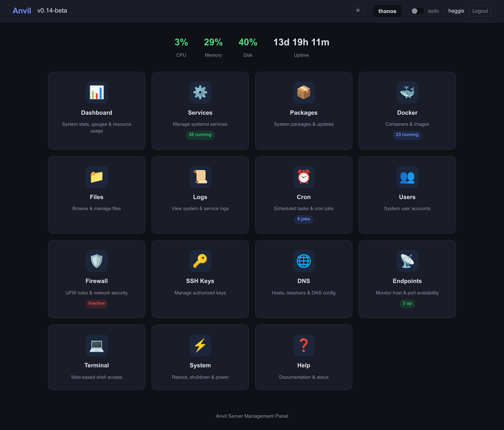Screen dimensions: 504x430
Task: Click the Services gear icon
Action: pyautogui.click(x=200, y=92)
